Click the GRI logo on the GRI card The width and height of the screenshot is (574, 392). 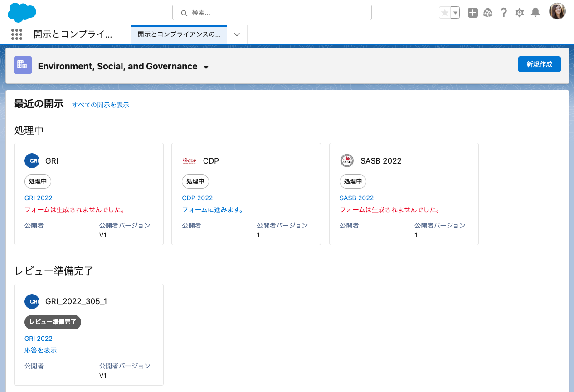pos(32,160)
